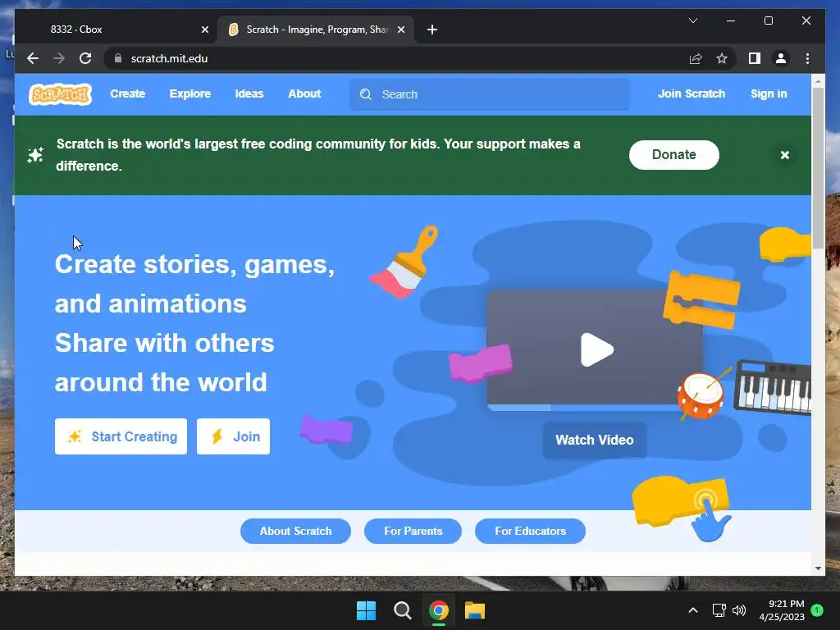Close the Scratch browser tab
The width and height of the screenshot is (840, 630).
400,30
